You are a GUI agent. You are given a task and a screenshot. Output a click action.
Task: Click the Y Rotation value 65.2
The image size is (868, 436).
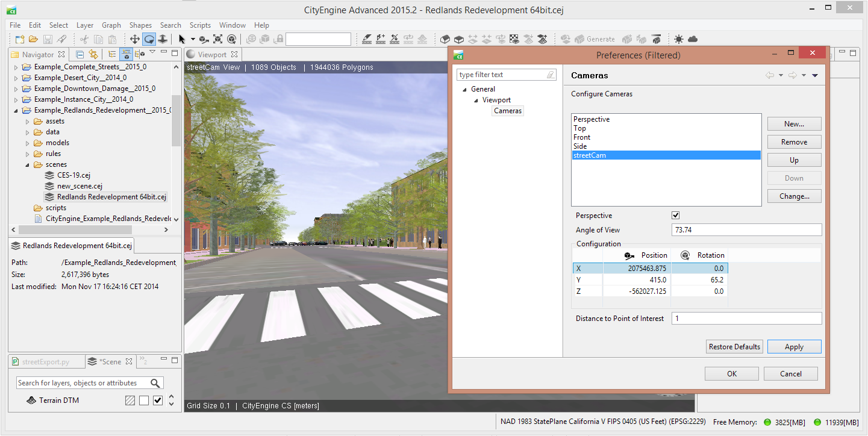699,280
